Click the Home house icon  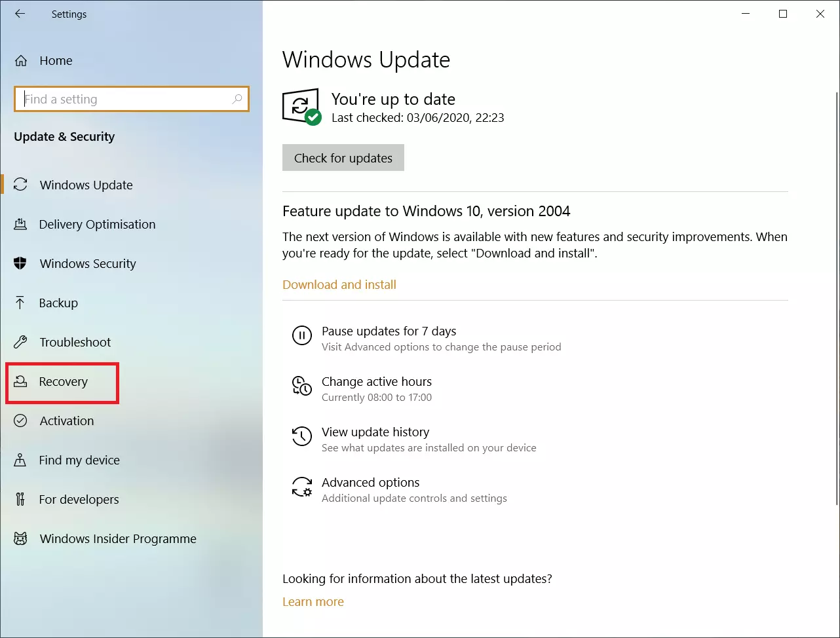tap(21, 61)
